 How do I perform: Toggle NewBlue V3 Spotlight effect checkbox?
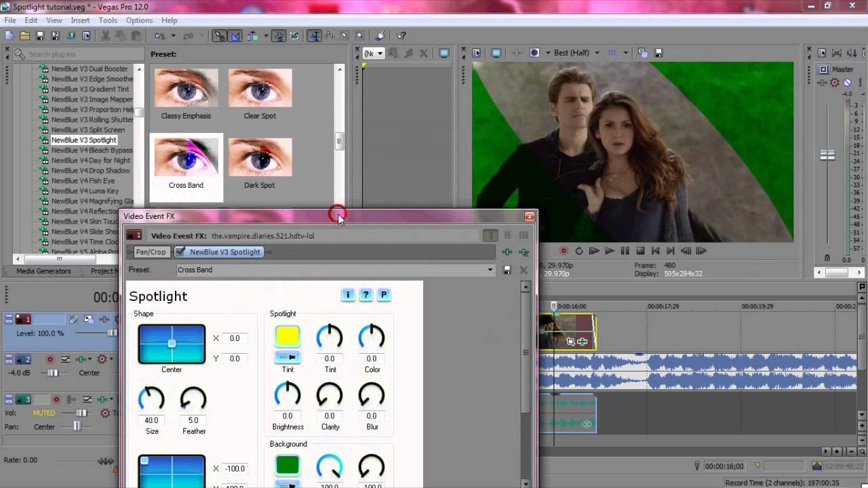(181, 252)
